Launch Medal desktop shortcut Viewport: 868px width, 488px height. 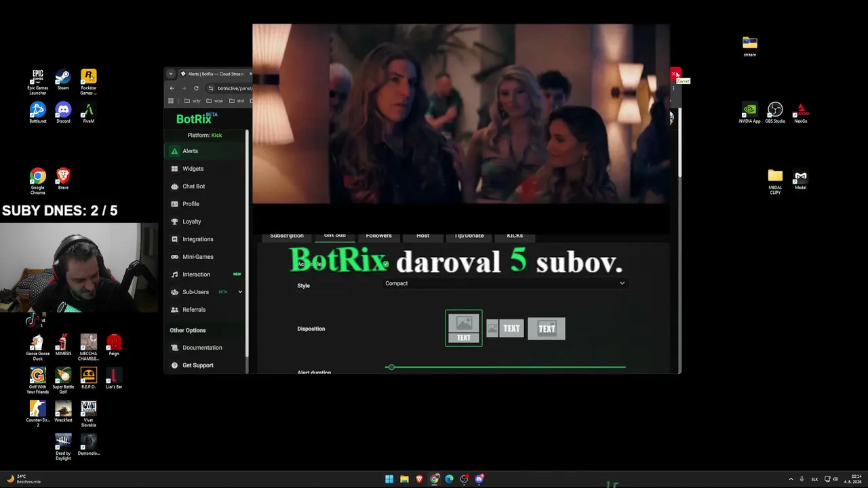[801, 180]
